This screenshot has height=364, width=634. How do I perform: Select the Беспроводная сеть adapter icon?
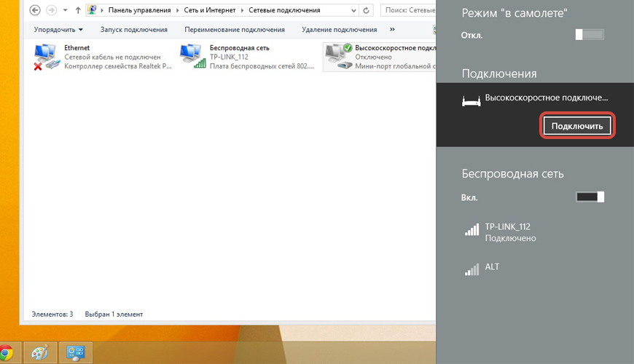pos(193,56)
